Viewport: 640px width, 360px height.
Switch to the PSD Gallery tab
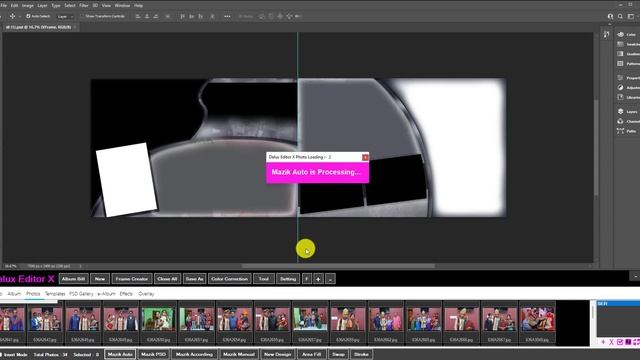(x=81, y=294)
